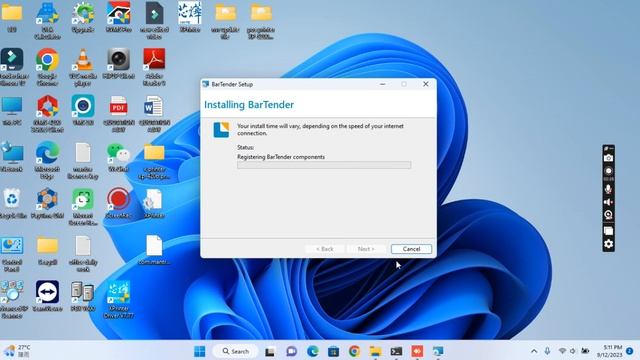Open the weather widget showing 27°C
Viewport: 640px width, 360px height.
pyautogui.click(x=17, y=351)
